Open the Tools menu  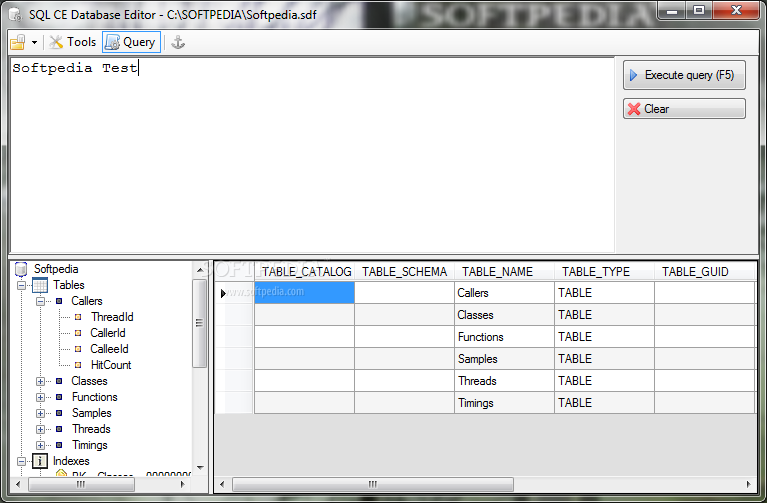coord(73,42)
